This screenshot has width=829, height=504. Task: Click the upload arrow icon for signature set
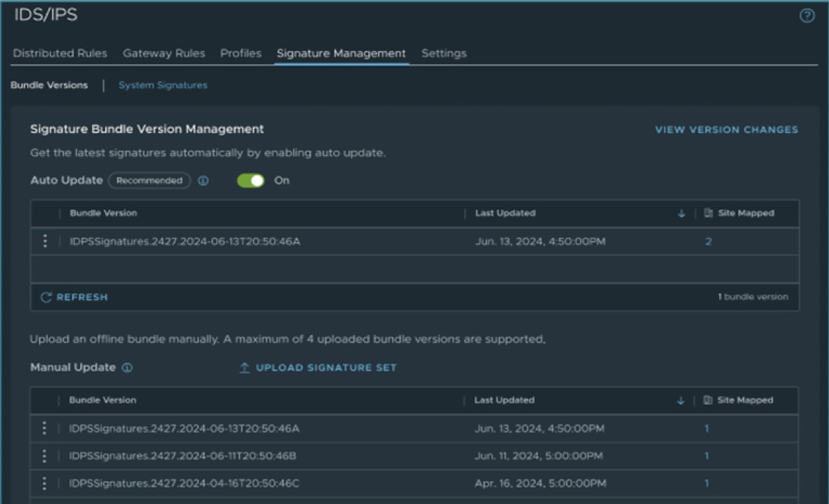pos(244,368)
